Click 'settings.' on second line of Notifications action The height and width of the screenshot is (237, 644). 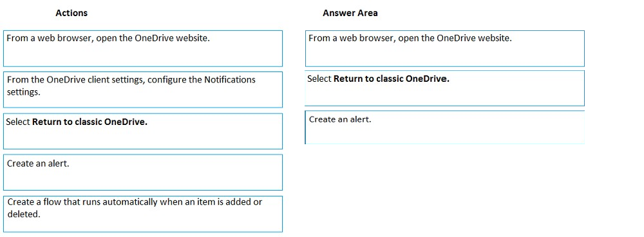24,91
